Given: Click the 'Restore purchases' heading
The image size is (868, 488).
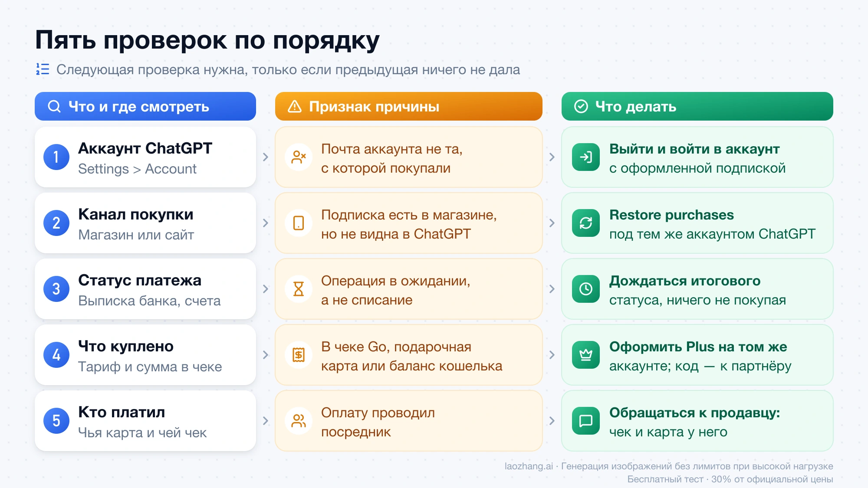Looking at the screenshot, I should point(671,215).
